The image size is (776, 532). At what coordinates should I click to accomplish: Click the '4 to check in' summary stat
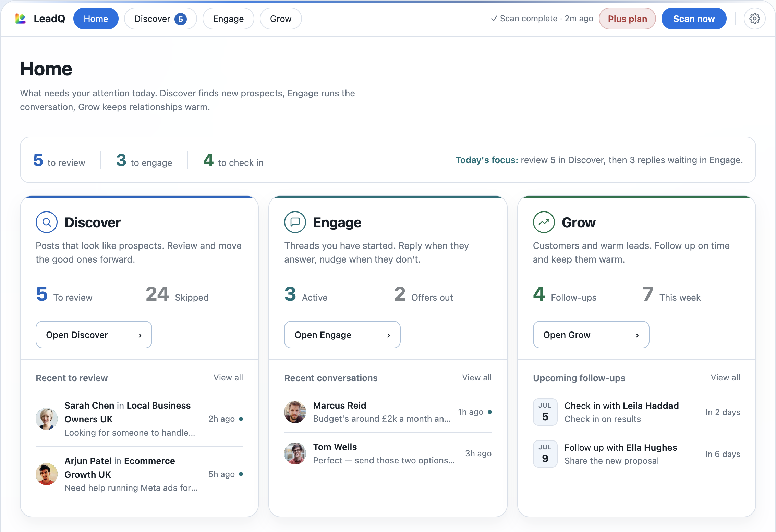click(x=233, y=160)
